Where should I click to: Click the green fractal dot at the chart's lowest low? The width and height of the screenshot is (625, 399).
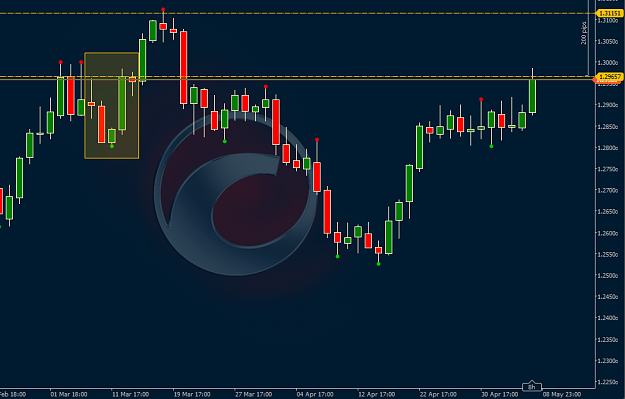pyautogui.click(x=378, y=264)
